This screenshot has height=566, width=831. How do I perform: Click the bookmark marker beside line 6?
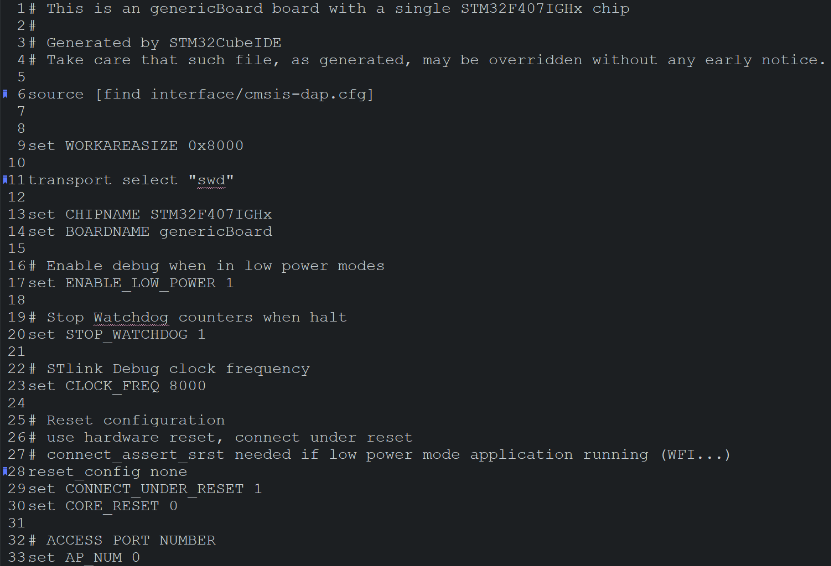(5, 94)
